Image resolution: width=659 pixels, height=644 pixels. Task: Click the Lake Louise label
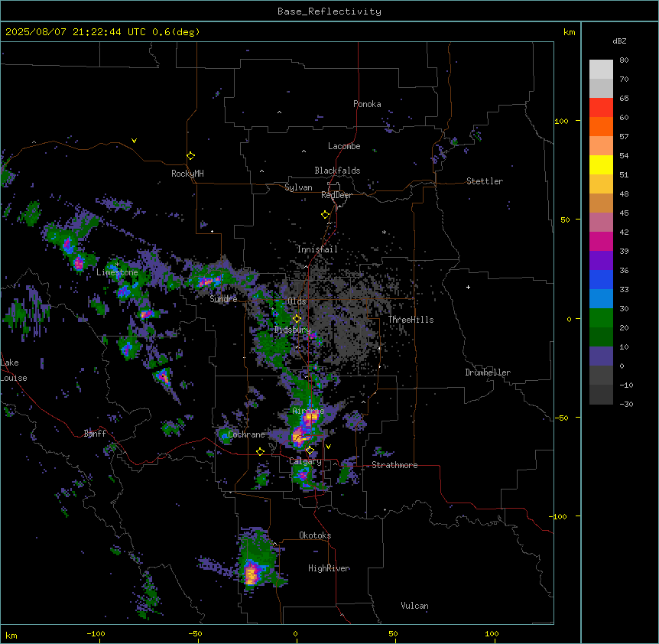coord(14,370)
